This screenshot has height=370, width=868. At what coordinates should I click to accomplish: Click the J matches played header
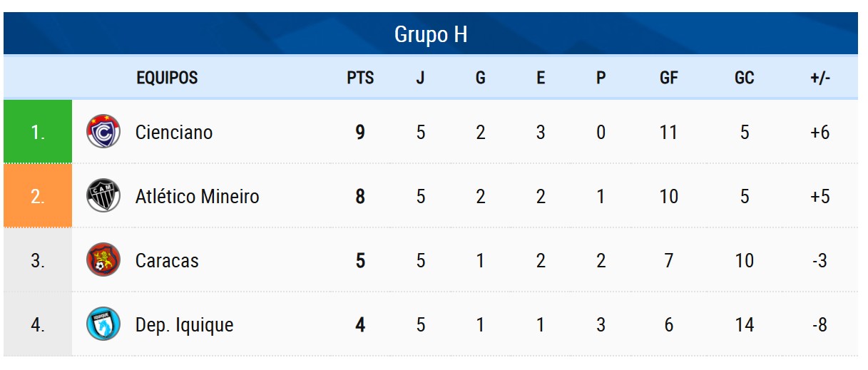pyautogui.click(x=421, y=78)
